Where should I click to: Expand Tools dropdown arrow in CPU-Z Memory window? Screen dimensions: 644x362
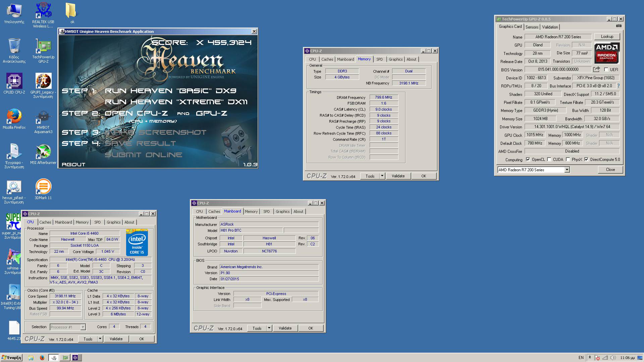[x=382, y=176]
